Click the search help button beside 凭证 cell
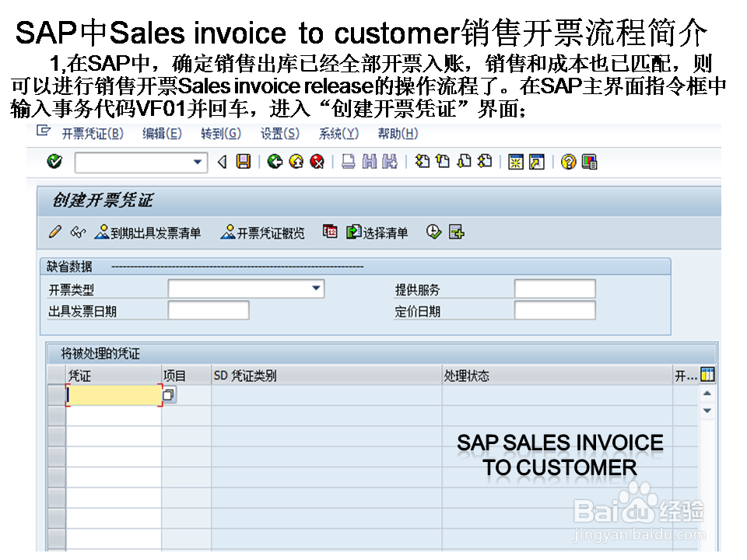 (x=169, y=395)
